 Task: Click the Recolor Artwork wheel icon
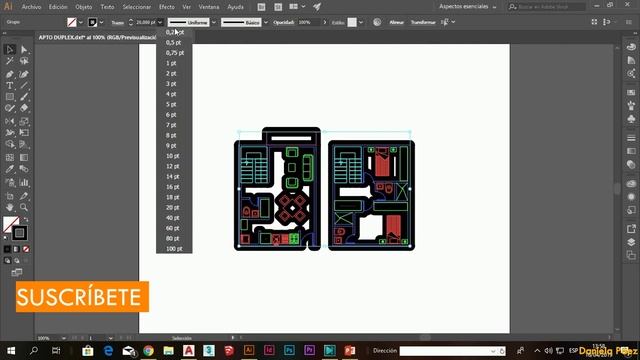377,22
